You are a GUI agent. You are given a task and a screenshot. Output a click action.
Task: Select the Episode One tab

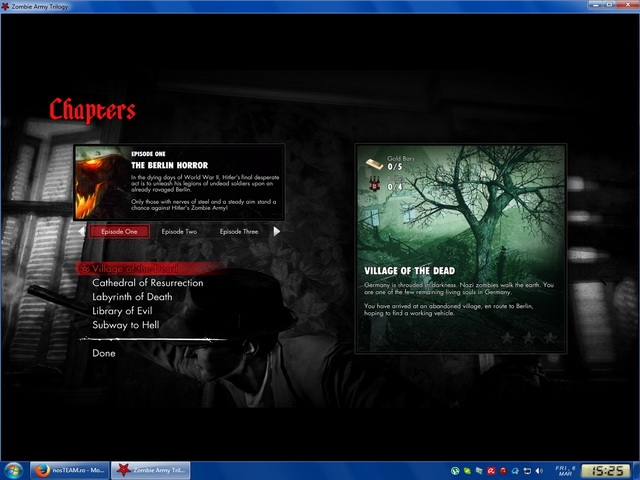[119, 231]
